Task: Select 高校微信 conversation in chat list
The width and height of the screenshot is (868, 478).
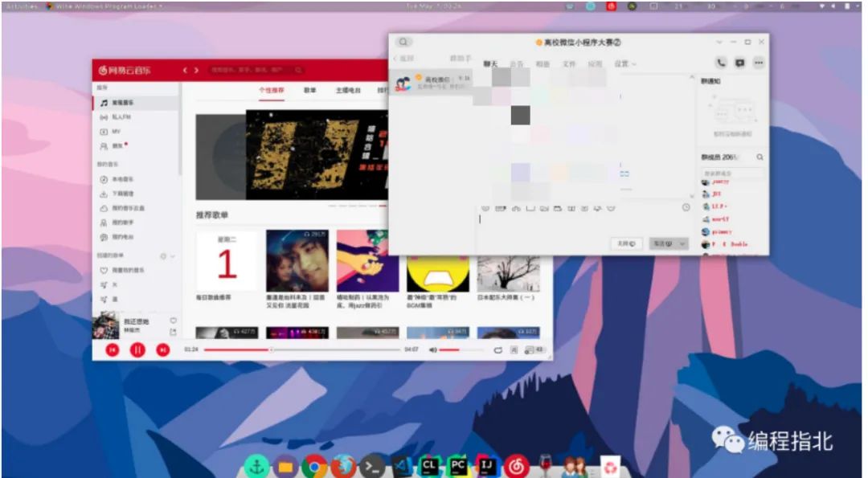Action: tap(431, 83)
